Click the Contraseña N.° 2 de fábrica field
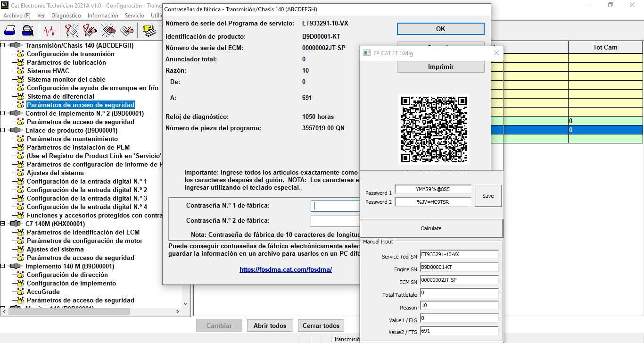 pos(335,221)
